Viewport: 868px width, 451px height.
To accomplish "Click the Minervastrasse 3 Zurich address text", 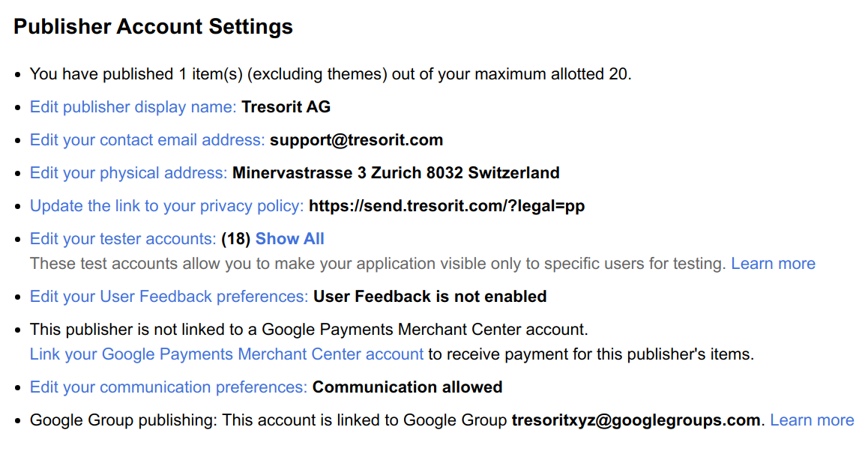I will [396, 173].
